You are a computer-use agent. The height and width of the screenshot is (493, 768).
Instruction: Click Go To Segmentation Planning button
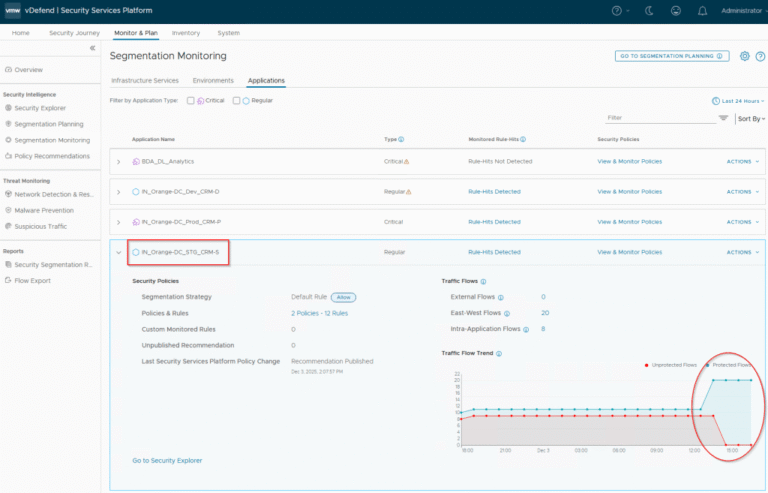(x=672, y=56)
